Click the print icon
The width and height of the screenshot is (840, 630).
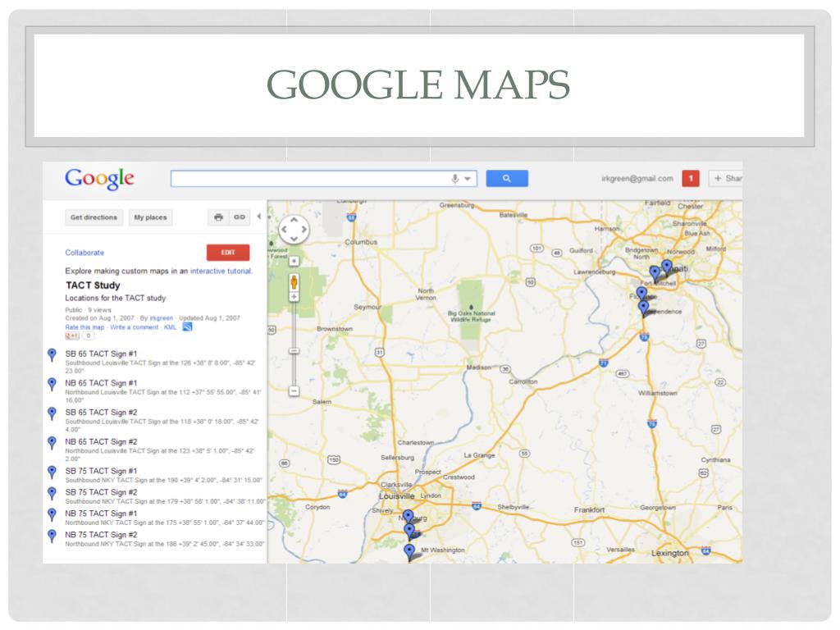tap(218, 217)
